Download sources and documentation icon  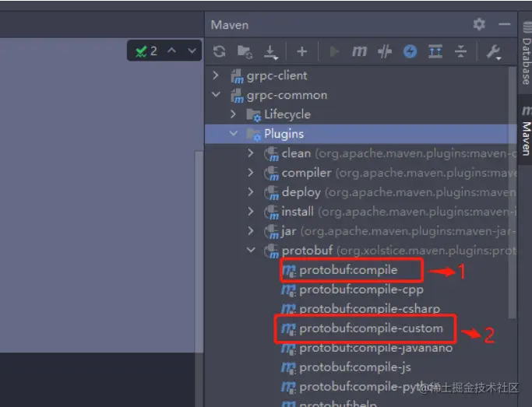[x=271, y=52]
